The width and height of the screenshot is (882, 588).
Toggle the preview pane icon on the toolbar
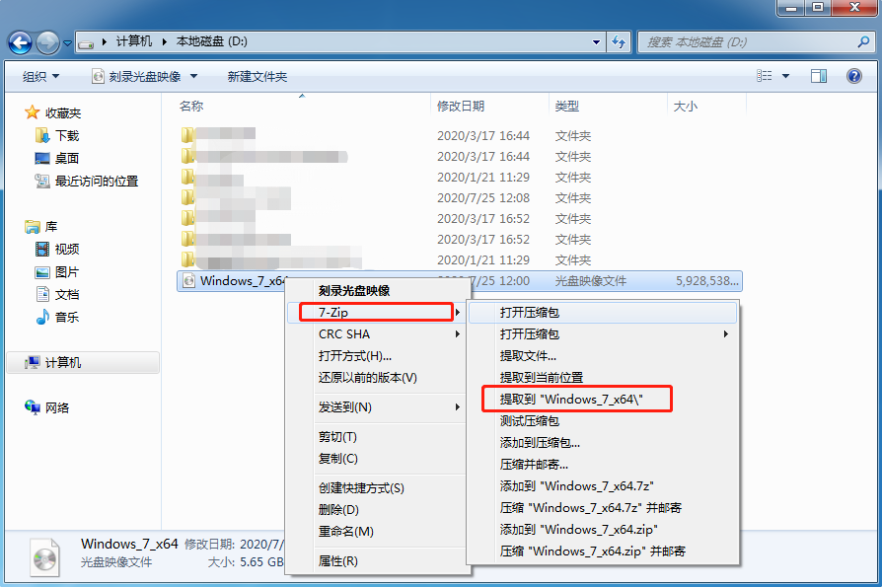(x=820, y=76)
